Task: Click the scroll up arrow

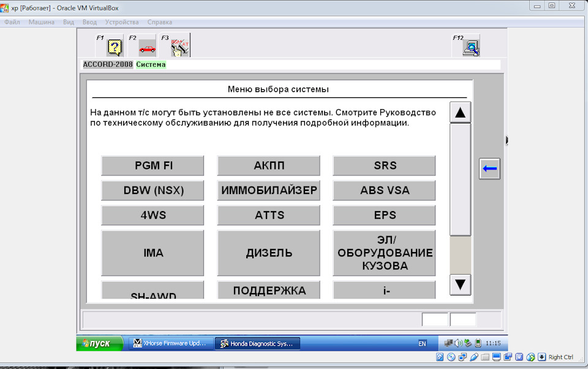Action: click(x=460, y=113)
